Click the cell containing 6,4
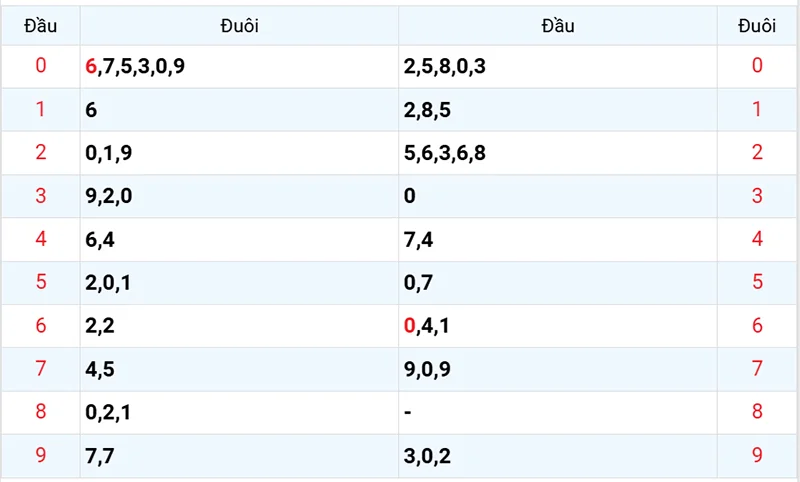The width and height of the screenshot is (800, 482). point(101,239)
